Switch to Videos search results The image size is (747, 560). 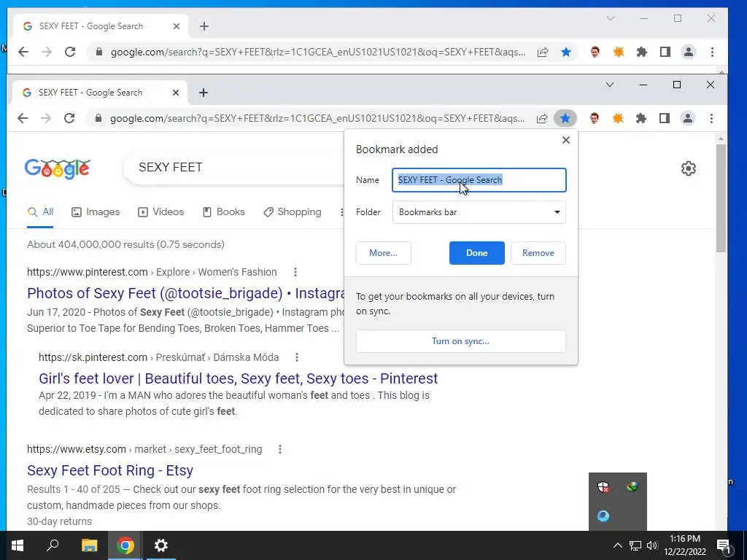160,212
